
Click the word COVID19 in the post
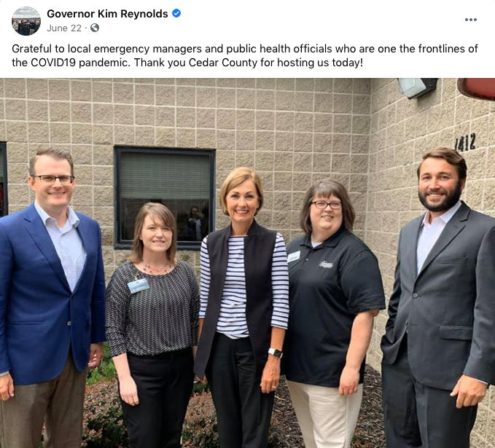pos(53,63)
